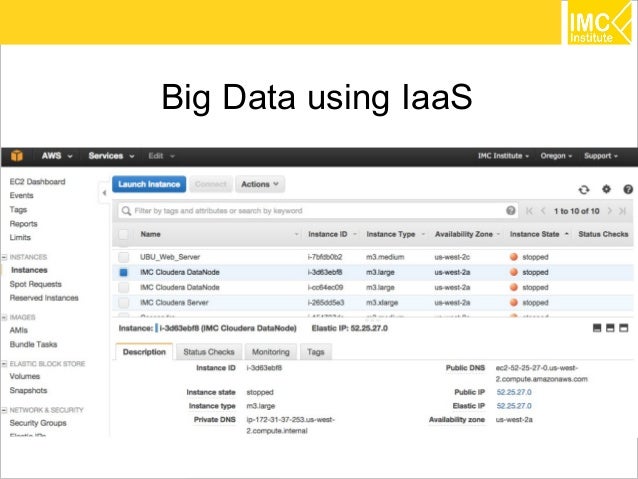This screenshot has width=638, height=479.
Task: Click the search filter help icon
Action: click(511, 210)
